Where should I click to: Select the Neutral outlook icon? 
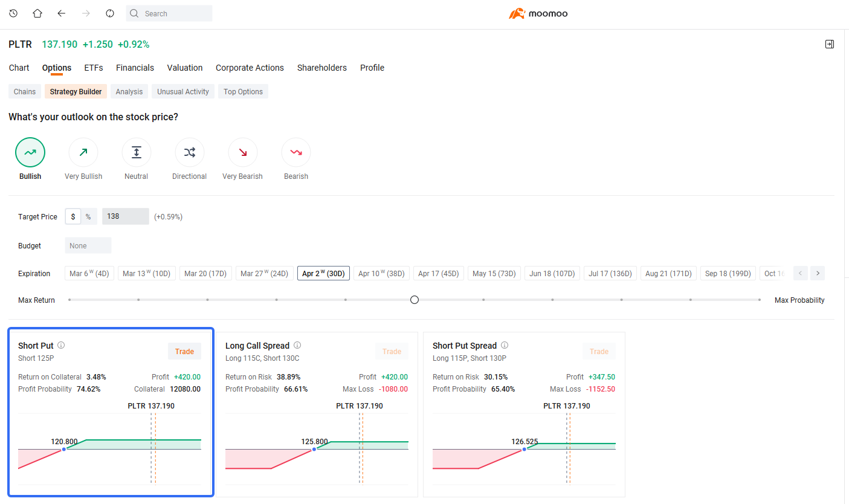(137, 153)
